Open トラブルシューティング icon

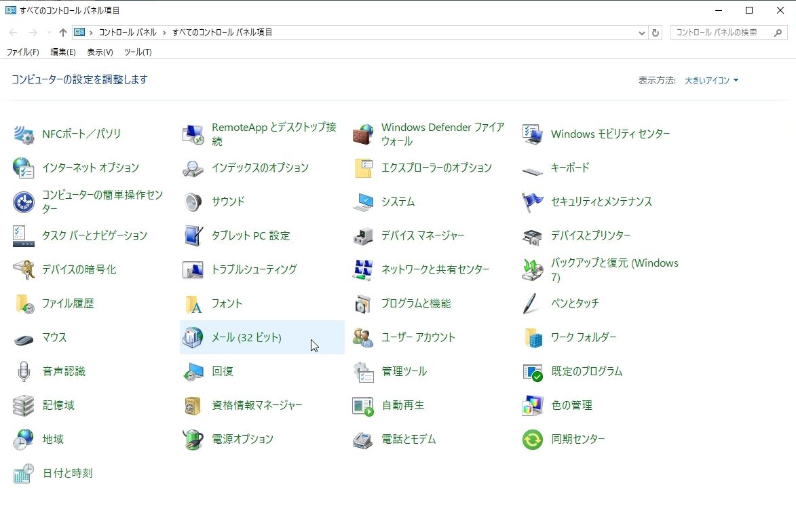[x=193, y=269]
